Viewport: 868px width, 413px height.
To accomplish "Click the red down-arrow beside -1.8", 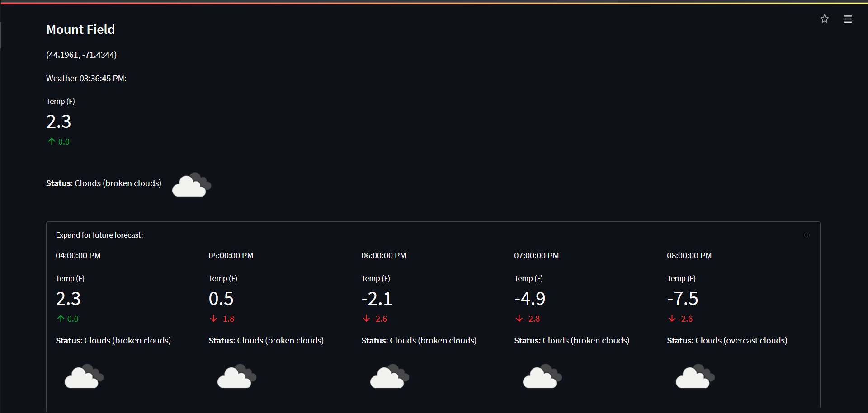I will tap(213, 318).
